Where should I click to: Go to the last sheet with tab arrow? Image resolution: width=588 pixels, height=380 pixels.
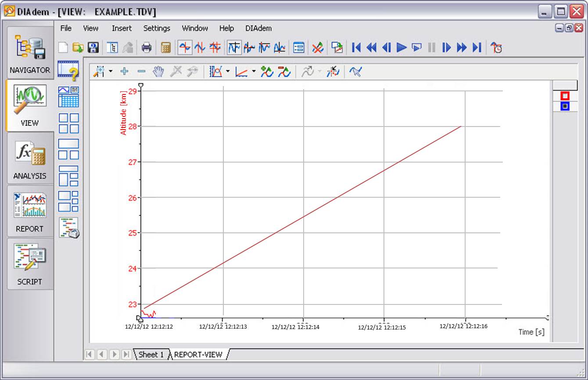[x=126, y=354]
